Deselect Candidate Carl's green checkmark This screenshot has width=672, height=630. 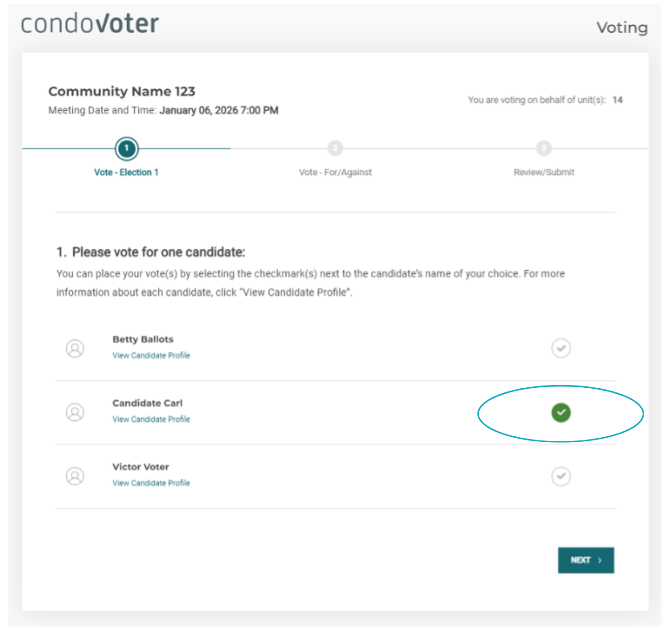561,413
